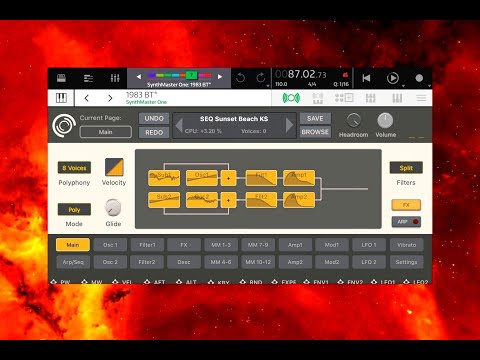Click the circular undo arrow in the top bar
Image resolution: width=480 pixels, height=360 pixels.
pyautogui.click(x=240, y=78)
